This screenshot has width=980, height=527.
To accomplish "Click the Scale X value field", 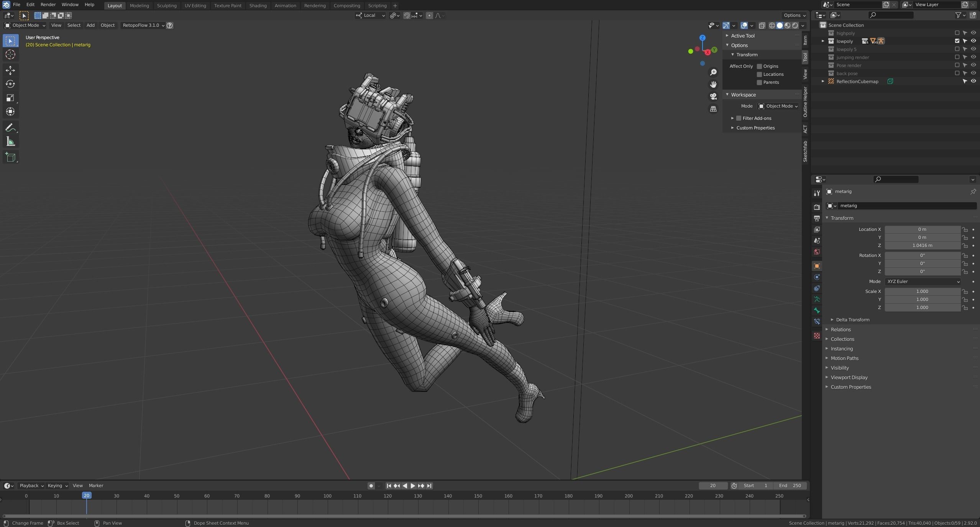I will coord(923,291).
